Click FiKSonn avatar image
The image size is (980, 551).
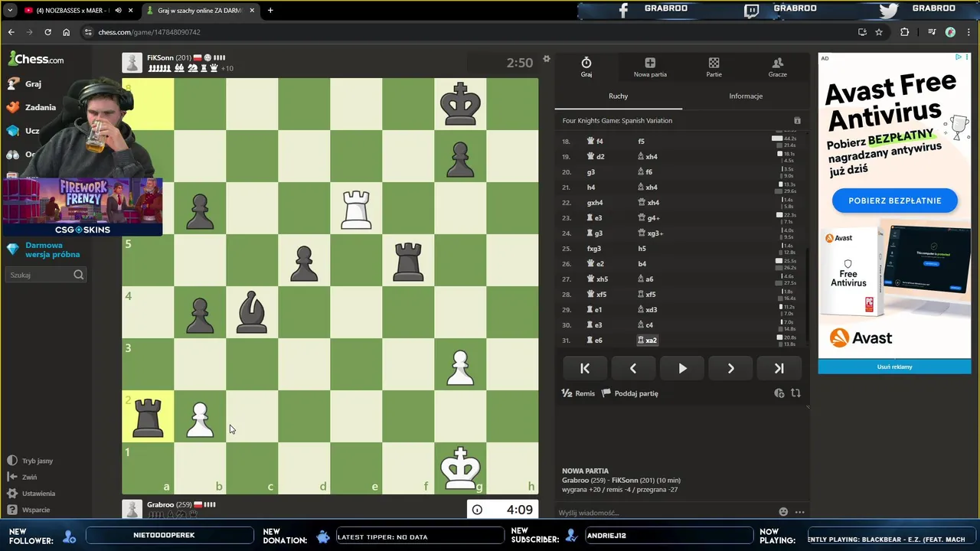[132, 62]
